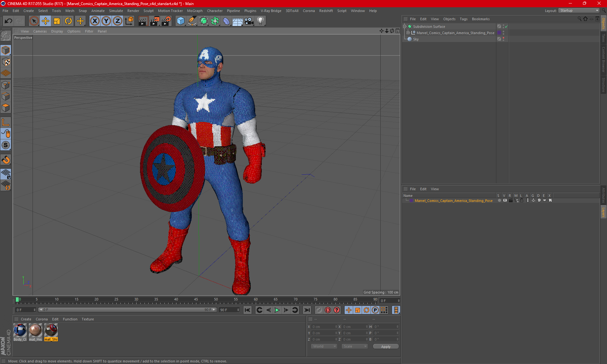Viewport: 607px width, 364px height.
Task: Select the Move tool in top toolbar
Action: click(x=46, y=21)
